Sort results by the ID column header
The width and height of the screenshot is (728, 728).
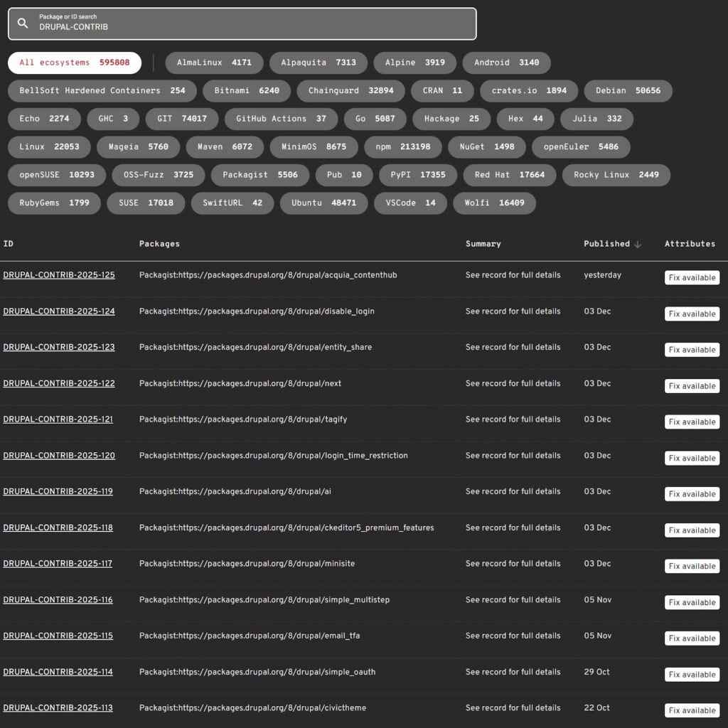(8, 243)
